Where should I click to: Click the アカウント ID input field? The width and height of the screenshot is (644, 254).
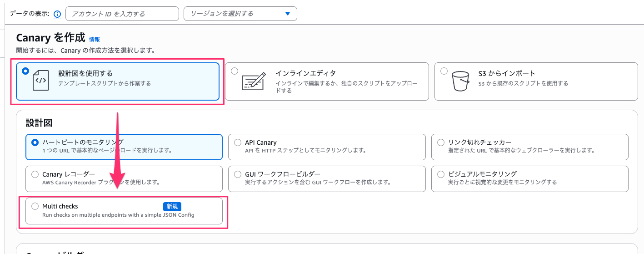pos(122,14)
